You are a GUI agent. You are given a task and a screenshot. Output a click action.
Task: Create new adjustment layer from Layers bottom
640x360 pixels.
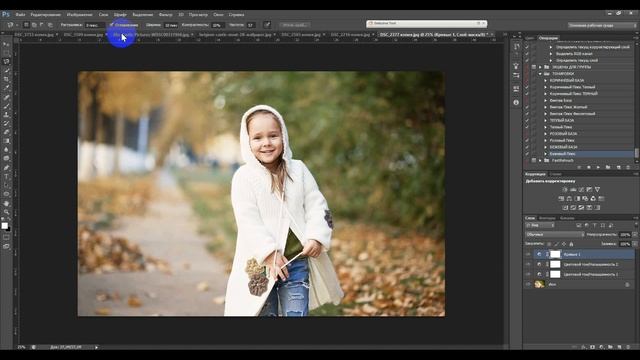click(601, 347)
